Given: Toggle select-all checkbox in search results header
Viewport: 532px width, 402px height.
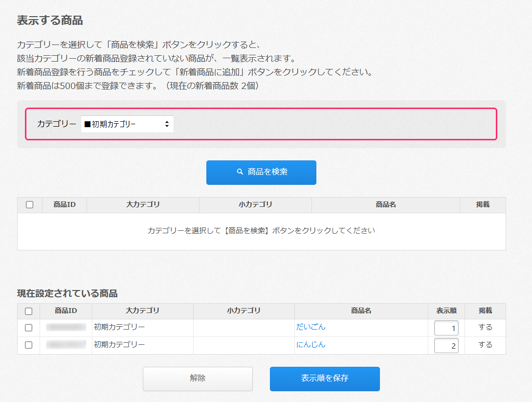Looking at the screenshot, I should [x=29, y=205].
